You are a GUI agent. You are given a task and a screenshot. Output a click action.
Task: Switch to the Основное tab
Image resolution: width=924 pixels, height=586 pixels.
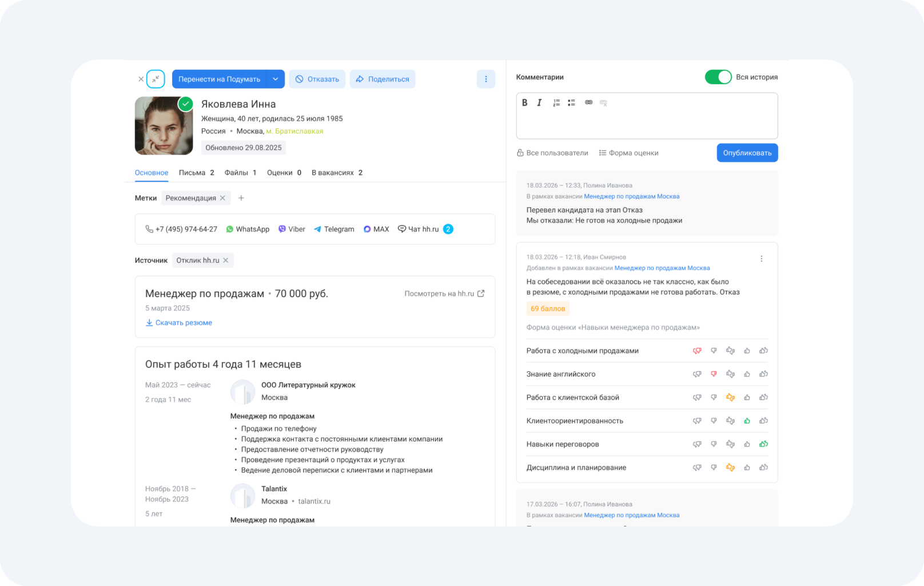click(x=152, y=173)
